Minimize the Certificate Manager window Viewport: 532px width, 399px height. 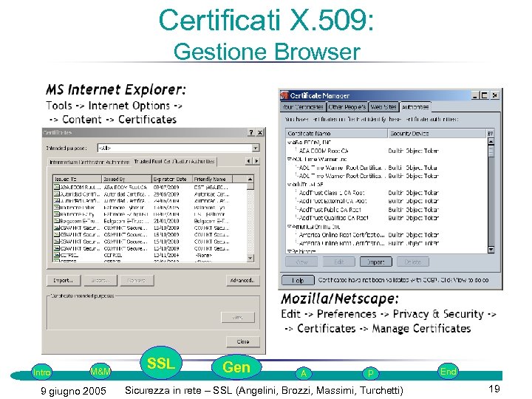pyautogui.click(x=475, y=95)
